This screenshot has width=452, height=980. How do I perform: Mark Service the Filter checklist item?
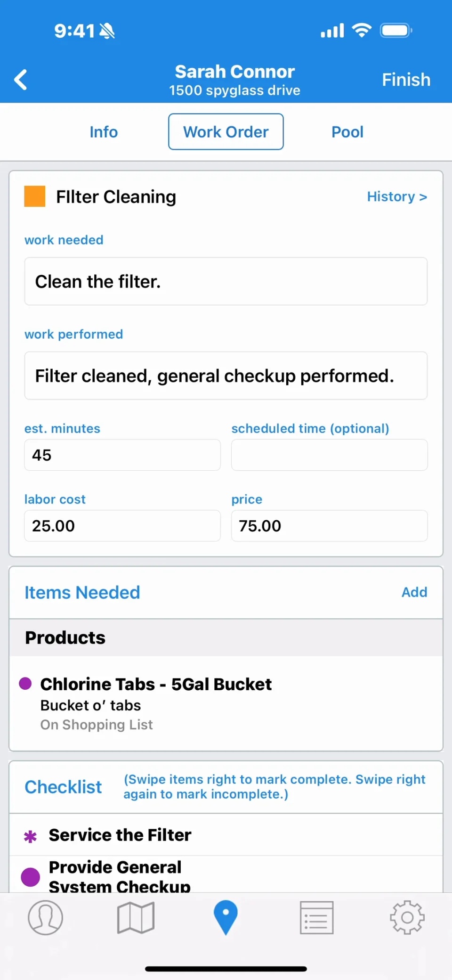[x=226, y=835]
